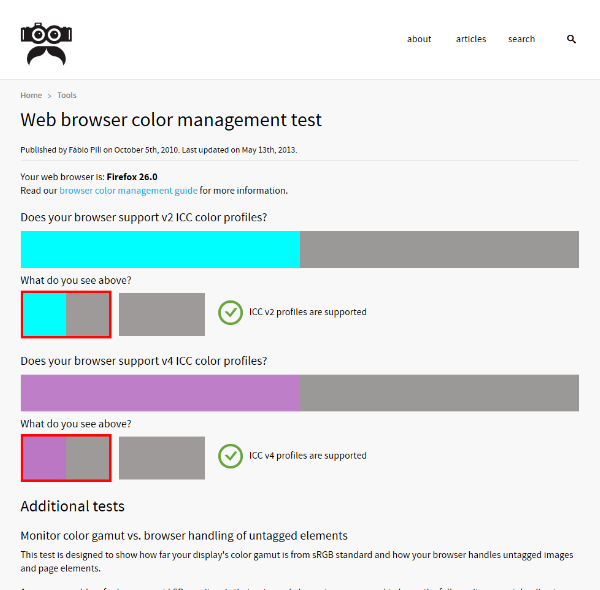Image resolution: width=600 pixels, height=590 pixels.
Task: Click the search menu item
Action: click(x=521, y=39)
